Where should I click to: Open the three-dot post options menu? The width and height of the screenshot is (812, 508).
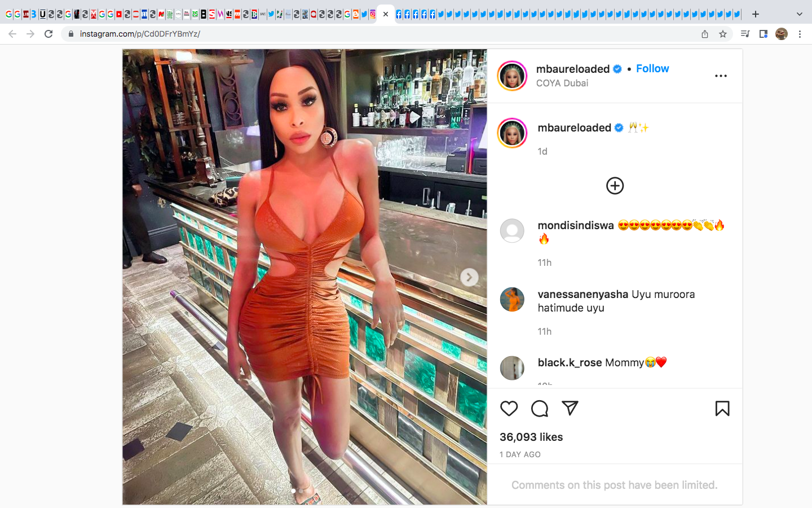pyautogui.click(x=721, y=76)
